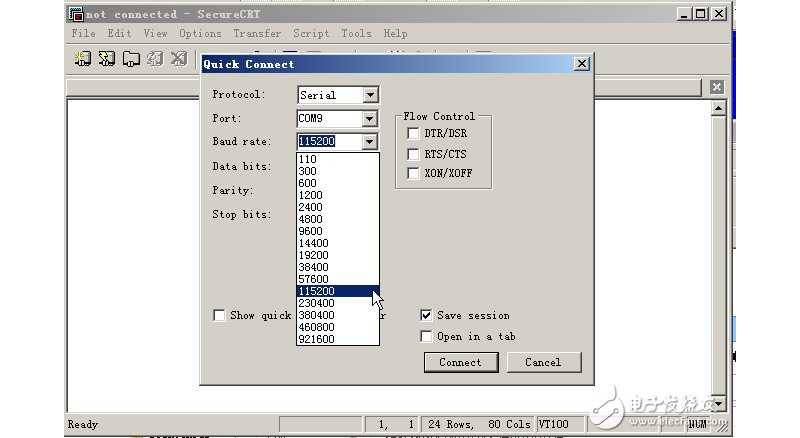
Task: Enable DTR/DSR flow control
Action: [413, 133]
